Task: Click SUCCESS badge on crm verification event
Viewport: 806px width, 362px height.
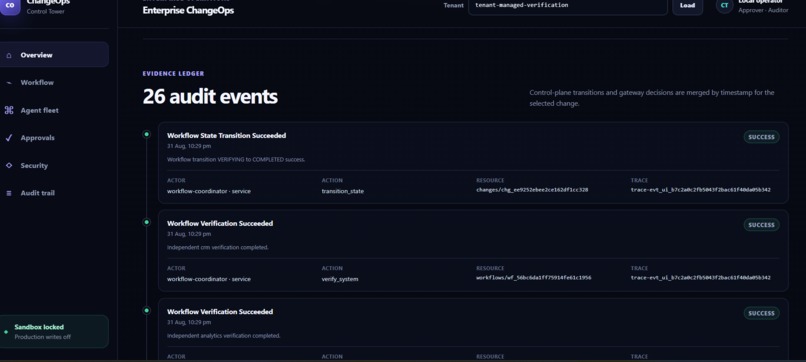Action: click(761, 225)
